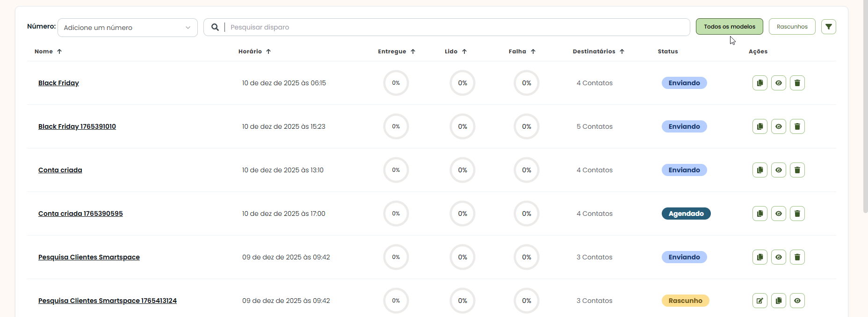Preview the Rascunho draft with eye icon
This screenshot has width=868, height=317.
(x=797, y=301)
